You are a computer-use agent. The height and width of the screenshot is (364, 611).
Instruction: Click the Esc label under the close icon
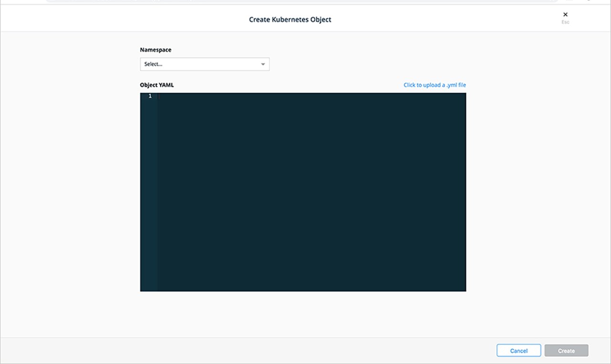(565, 21)
